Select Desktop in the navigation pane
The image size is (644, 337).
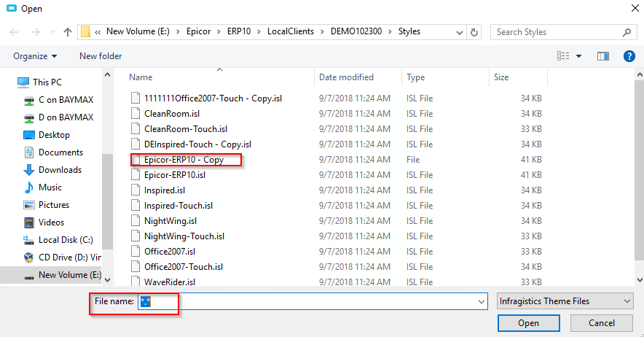[x=47, y=135]
